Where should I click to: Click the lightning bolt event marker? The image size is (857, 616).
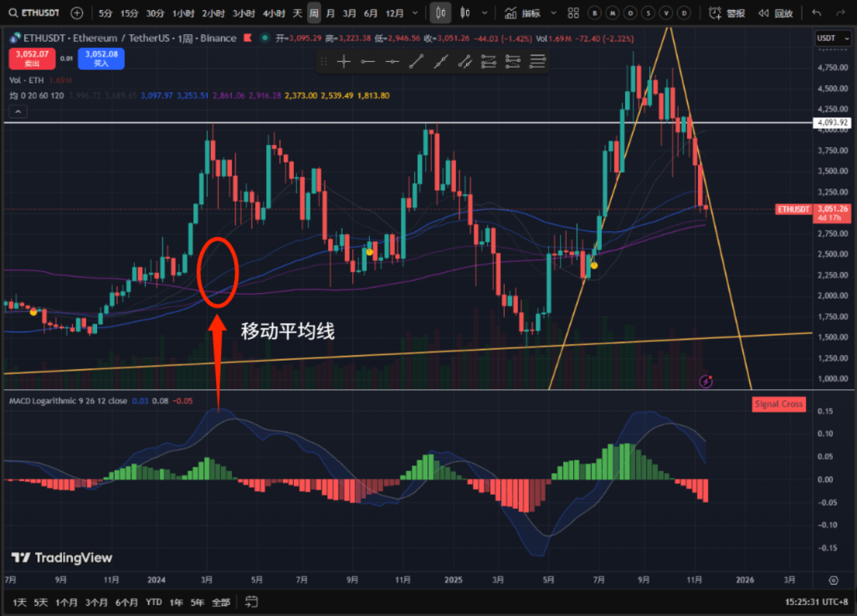coord(706,382)
